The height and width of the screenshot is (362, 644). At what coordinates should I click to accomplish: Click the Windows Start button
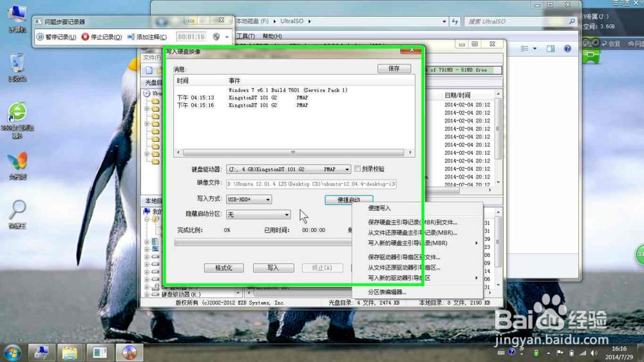pyautogui.click(x=12, y=353)
